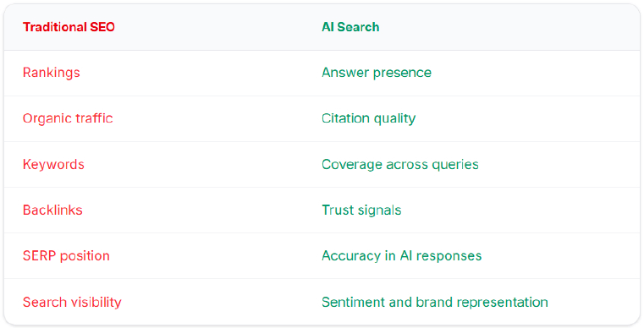
Task: Click Coverage across queries text
Action: coord(400,164)
